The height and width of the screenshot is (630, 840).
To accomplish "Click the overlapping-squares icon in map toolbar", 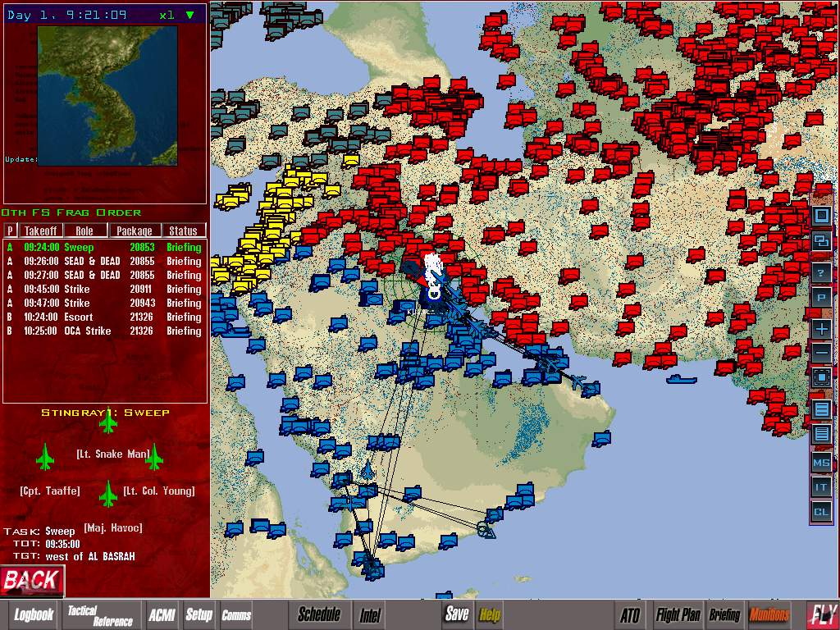I will (821, 240).
